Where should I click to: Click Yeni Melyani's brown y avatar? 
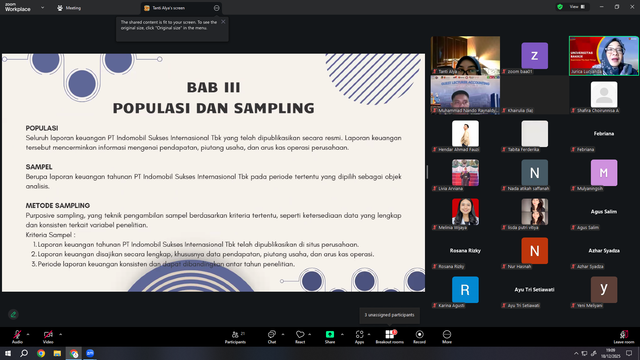point(604,289)
